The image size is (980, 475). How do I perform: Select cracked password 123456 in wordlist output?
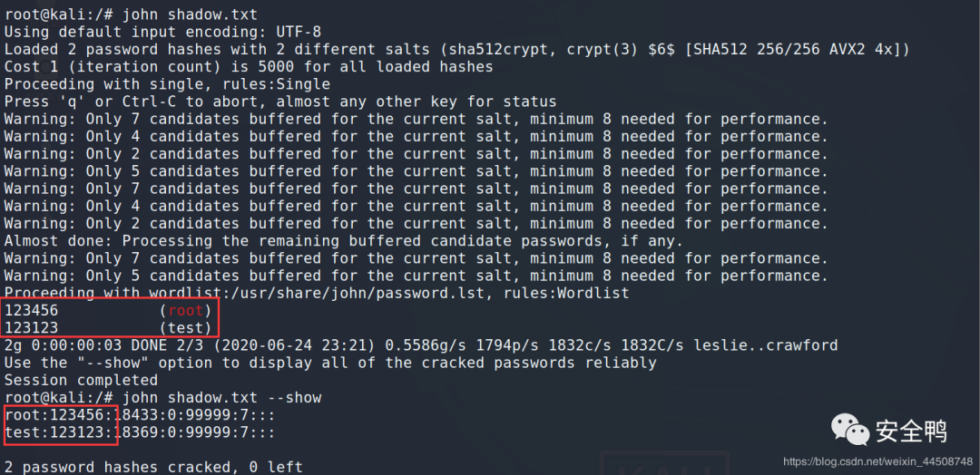click(31, 310)
